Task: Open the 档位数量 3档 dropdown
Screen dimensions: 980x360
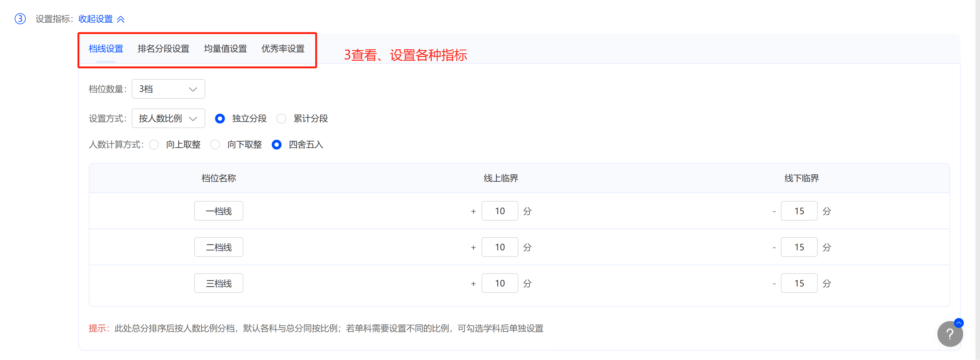Action: pyautogui.click(x=168, y=89)
